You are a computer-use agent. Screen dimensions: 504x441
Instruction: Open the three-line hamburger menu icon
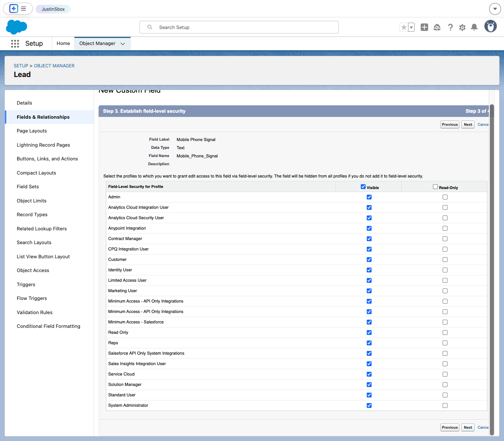[23, 9]
